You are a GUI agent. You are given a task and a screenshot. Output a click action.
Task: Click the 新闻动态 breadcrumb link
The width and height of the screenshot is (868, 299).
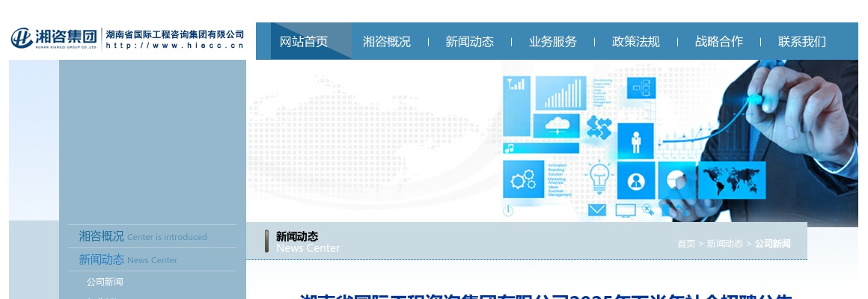pyautogui.click(x=724, y=244)
